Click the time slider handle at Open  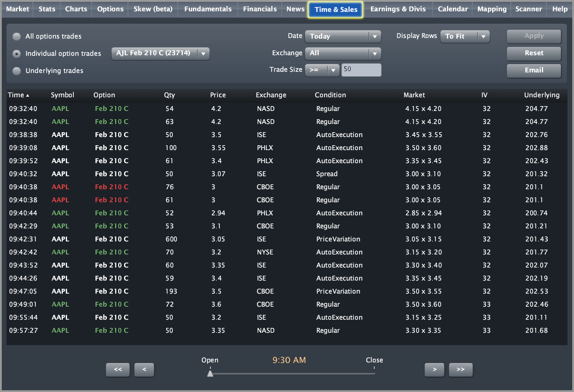pos(210,374)
